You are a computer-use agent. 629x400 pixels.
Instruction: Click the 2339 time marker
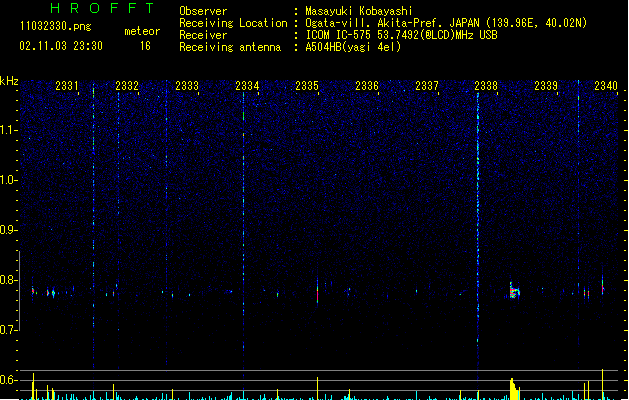coord(546,85)
